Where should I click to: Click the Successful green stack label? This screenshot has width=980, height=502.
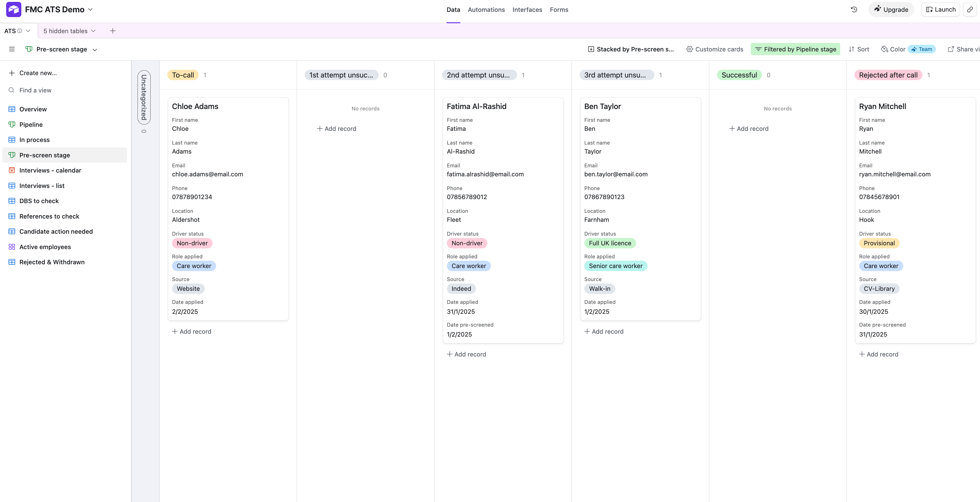739,75
